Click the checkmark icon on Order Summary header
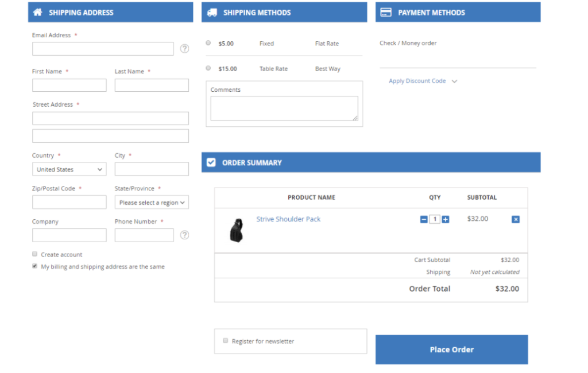Image resolution: width=588 pixels, height=373 pixels. point(211,162)
